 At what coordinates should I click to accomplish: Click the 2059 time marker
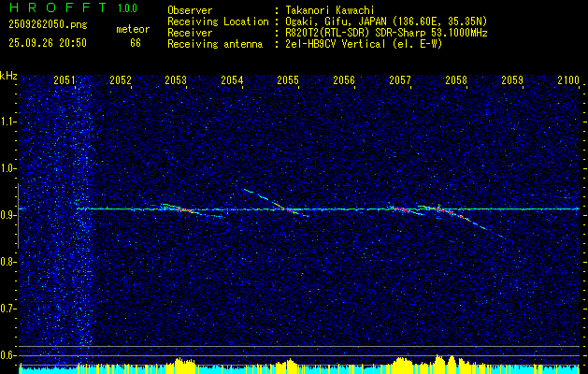512,79
